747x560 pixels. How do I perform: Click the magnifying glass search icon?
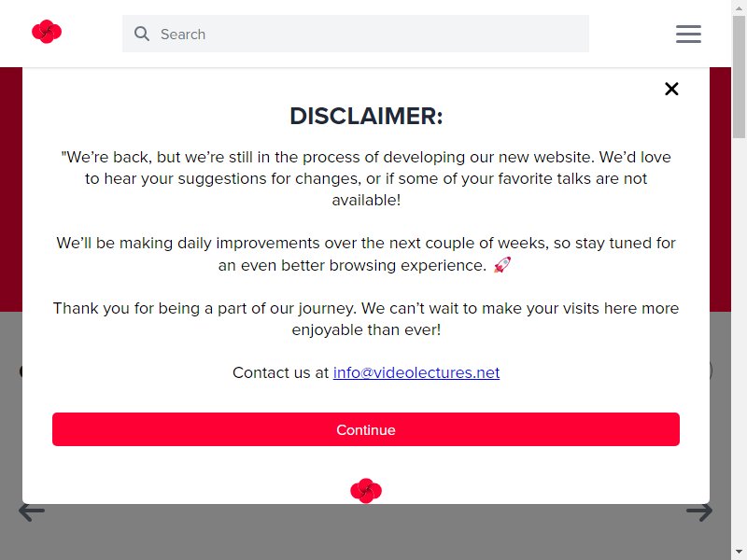pos(142,34)
